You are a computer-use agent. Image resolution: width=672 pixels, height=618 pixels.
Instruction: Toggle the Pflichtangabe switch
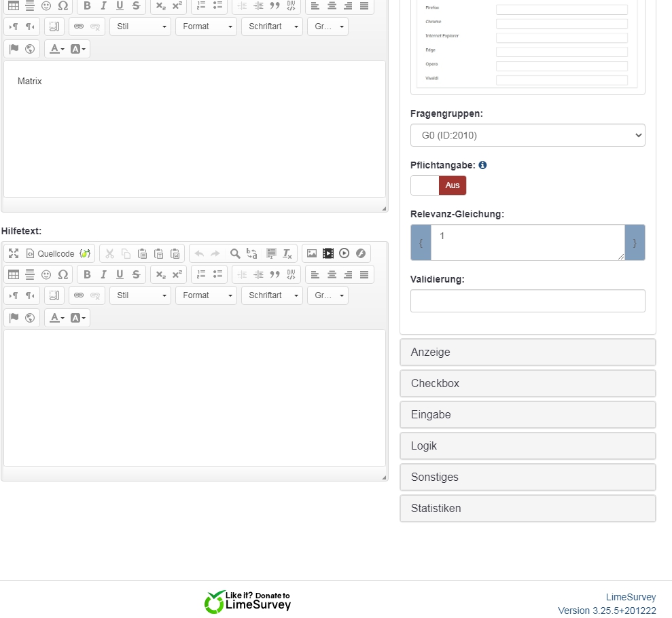point(438,185)
